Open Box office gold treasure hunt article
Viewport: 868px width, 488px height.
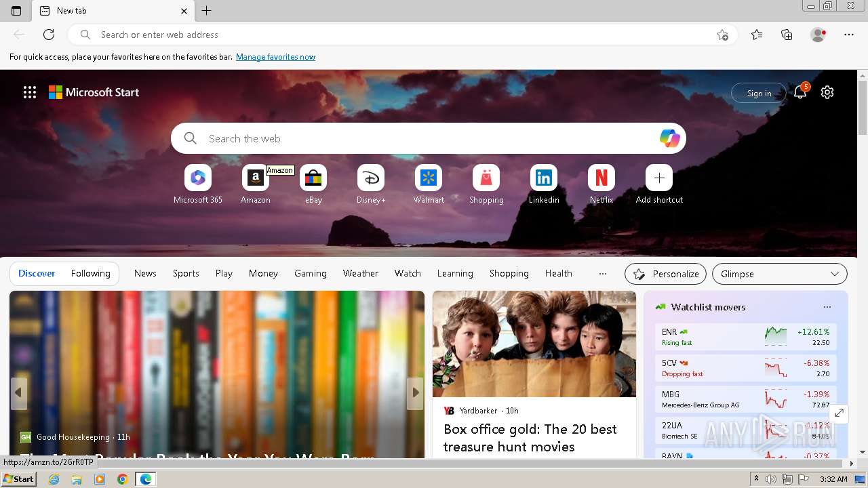tap(530, 438)
